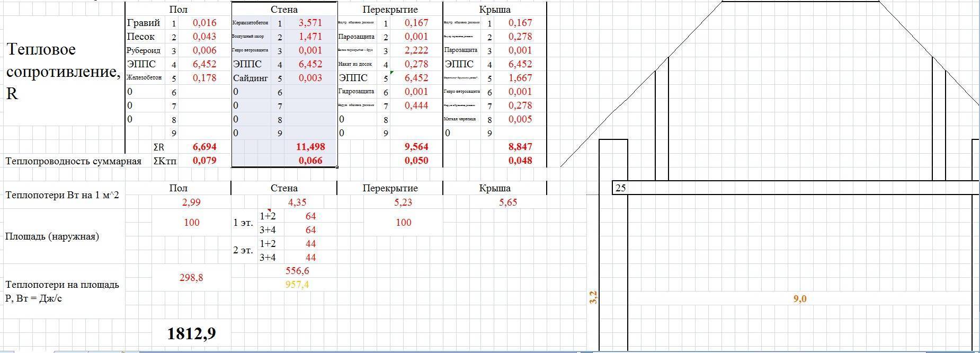Select the Сайдинг resistance value 0,003
980x353 pixels.
coord(310,78)
